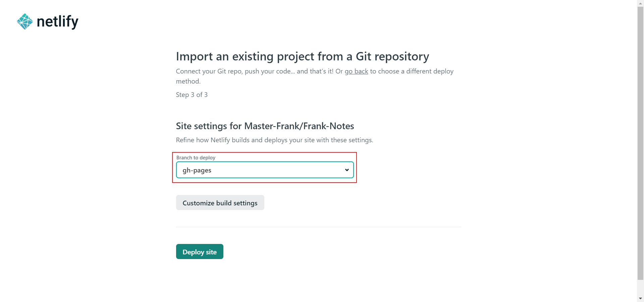The height and width of the screenshot is (302, 644).
Task: Click the divider line above Deploy site
Action: tap(319, 227)
